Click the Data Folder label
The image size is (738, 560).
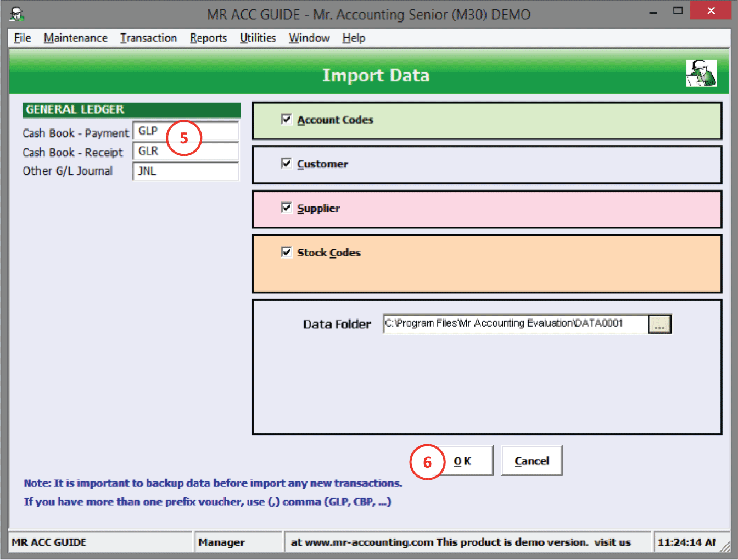click(337, 324)
